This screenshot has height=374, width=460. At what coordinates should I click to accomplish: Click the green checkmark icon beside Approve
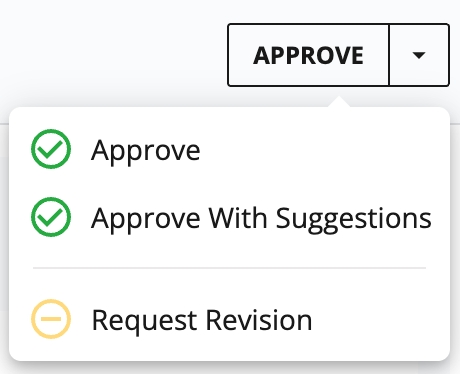click(51, 149)
